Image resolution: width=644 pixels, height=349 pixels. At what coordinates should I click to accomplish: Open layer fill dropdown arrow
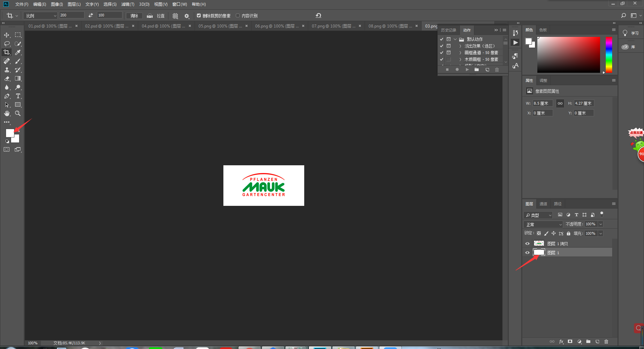coord(601,233)
